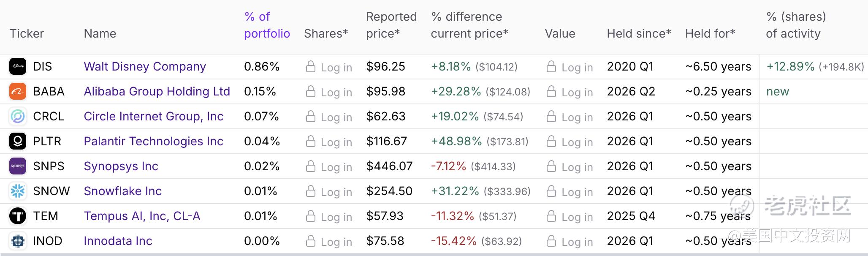Click Log in for DIS shares
The image size is (868, 256).
[x=329, y=67]
